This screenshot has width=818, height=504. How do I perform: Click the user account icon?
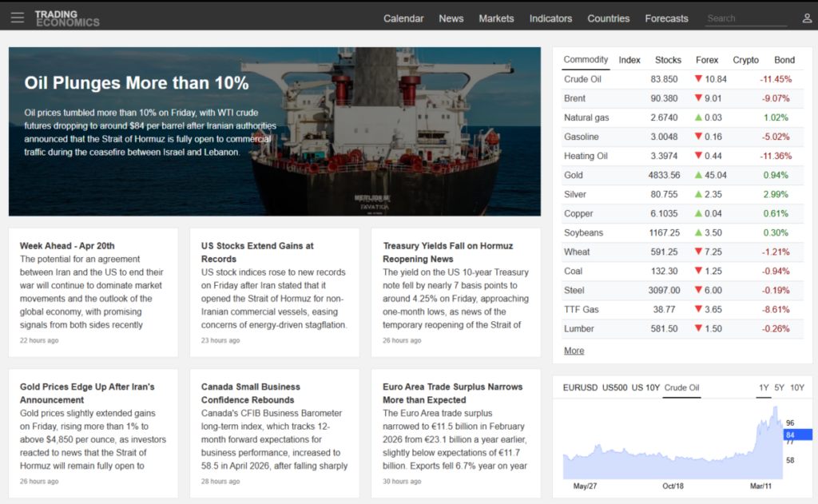807,18
